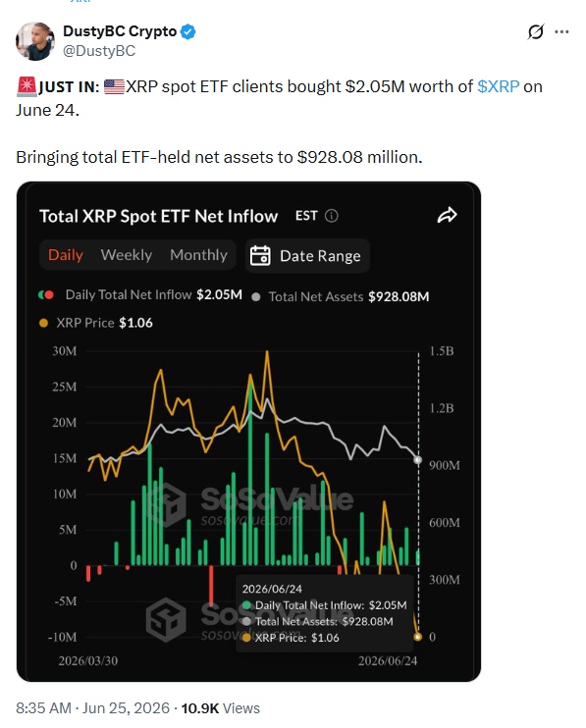The width and height of the screenshot is (586, 728).
Task: Open the Date Range picker
Action: point(307,256)
